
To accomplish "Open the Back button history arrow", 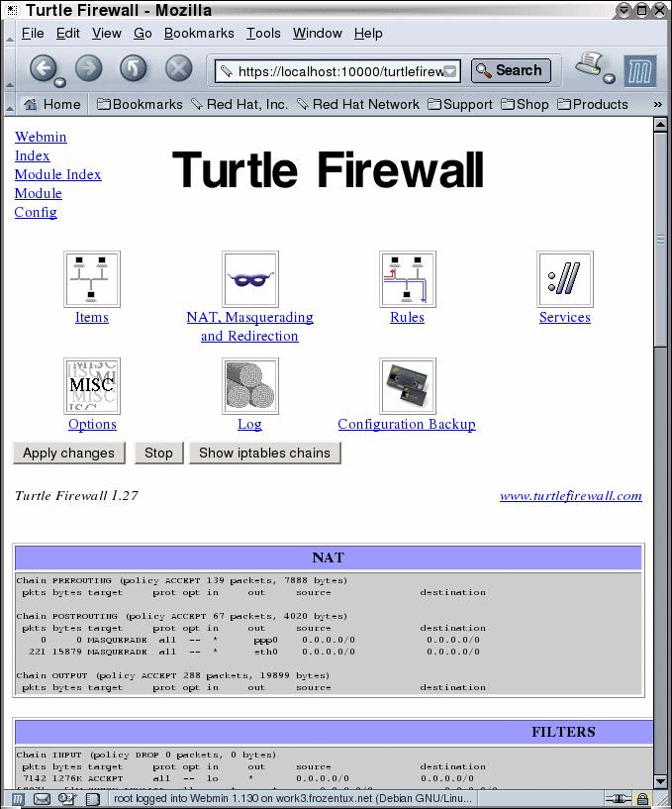I will coord(60,81).
